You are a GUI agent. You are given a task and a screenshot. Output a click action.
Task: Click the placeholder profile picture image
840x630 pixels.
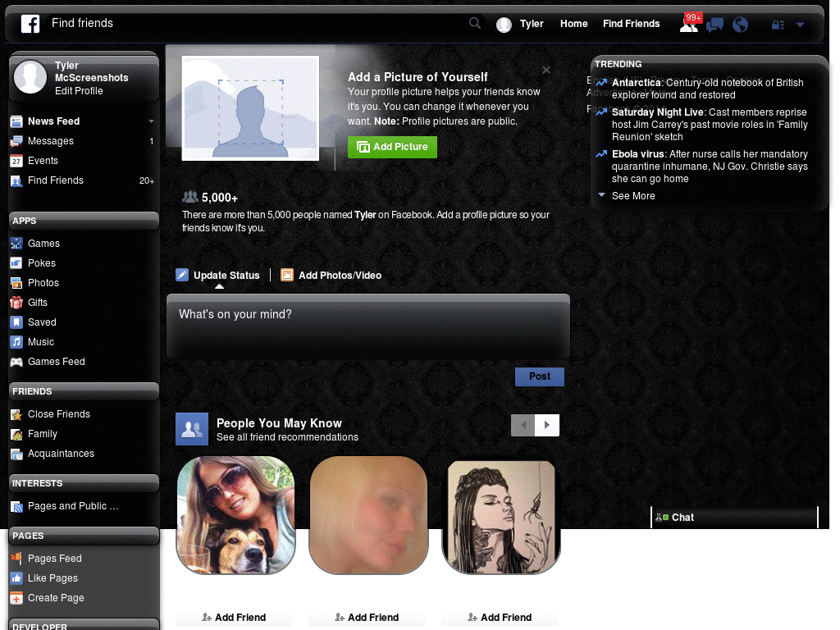(x=250, y=107)
